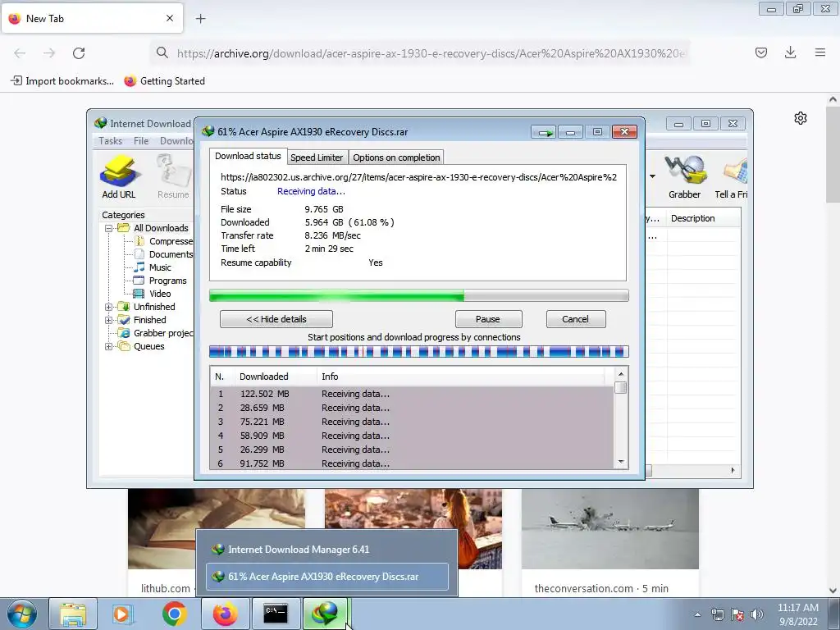
Task: Open the Downloads menu in IDM
Action: click(176, 141)
